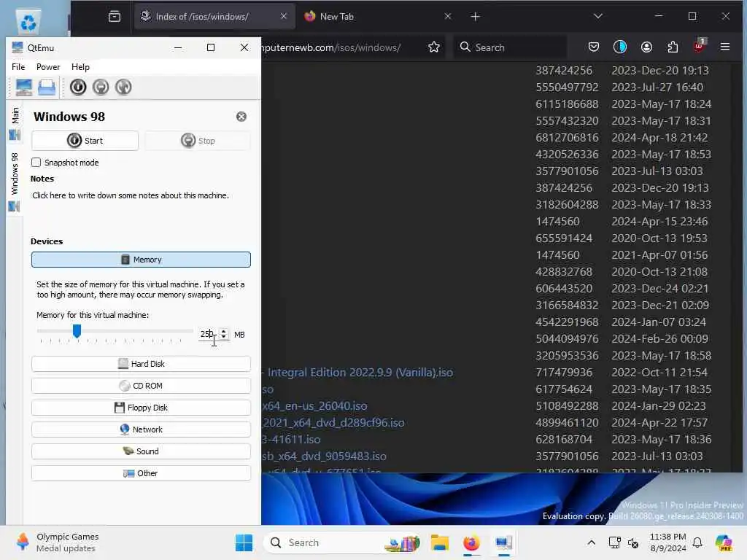Click the QtEmu taskbar icon
This screenshot has height=560, width=747.
click(x=503, y=542)
